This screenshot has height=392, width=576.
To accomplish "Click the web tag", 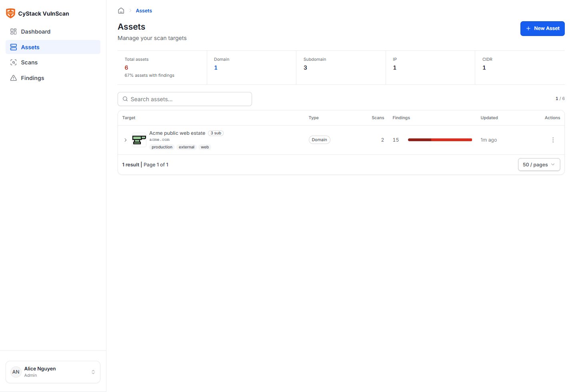I will tap(205, 147).
